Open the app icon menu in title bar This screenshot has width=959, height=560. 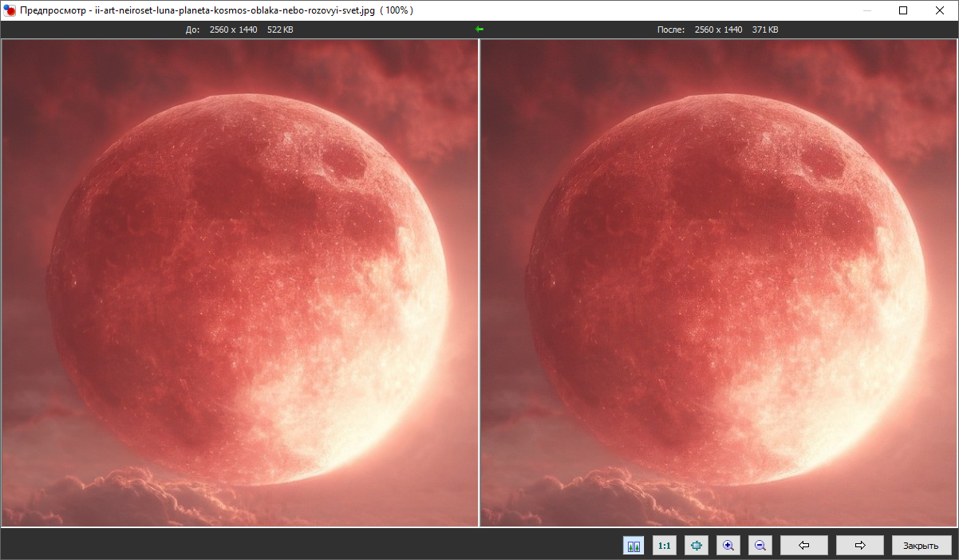tap(10, 10)
